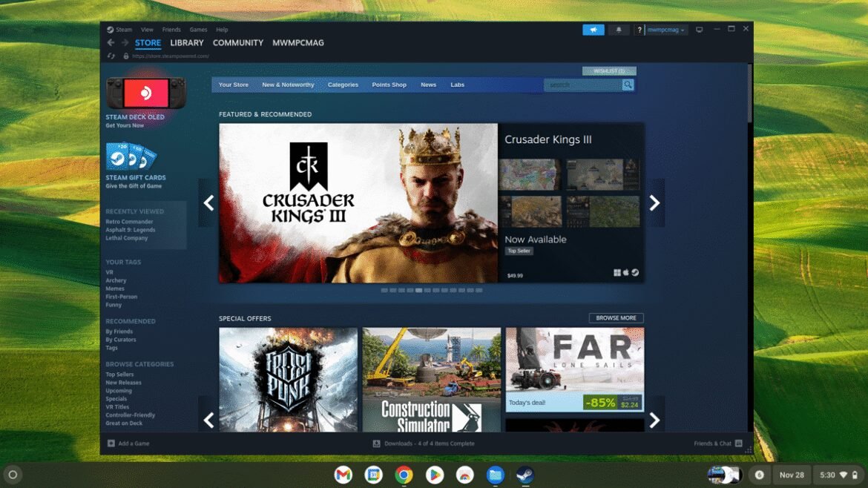Open Big Picture mode monitor icon
Viewport: 868px width, 488px height.
pos(697,30)
